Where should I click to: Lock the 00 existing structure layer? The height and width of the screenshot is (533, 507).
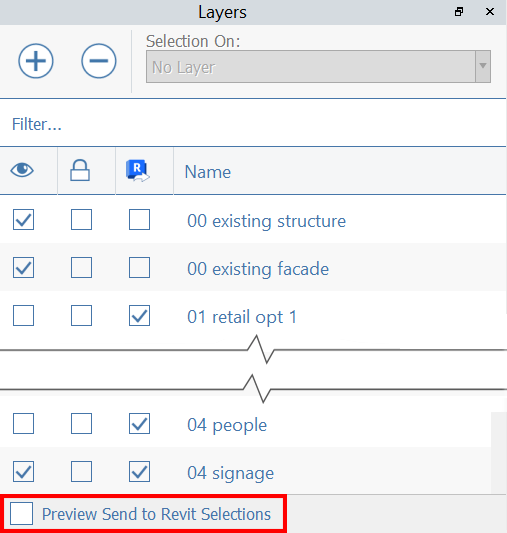point(81,220)
